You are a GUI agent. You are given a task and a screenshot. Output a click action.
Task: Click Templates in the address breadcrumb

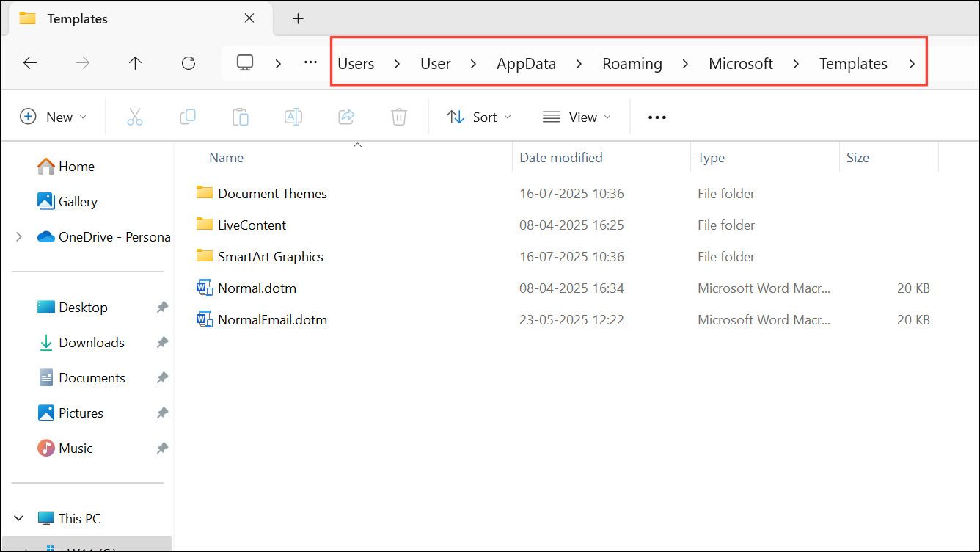pos(853,64)
